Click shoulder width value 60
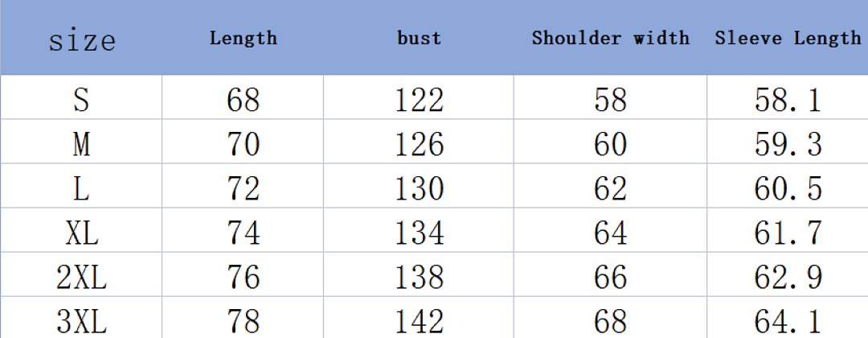This screenshot has height=338, width=868. pos(611,145)
